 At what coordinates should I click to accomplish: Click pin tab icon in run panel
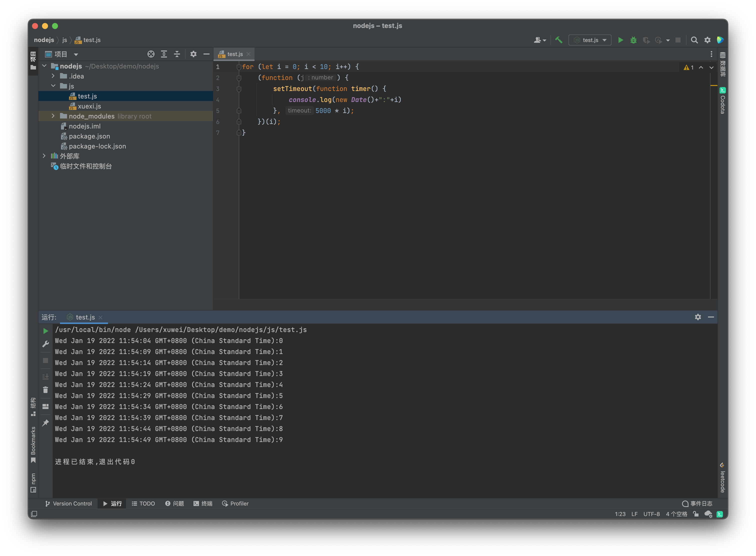click(45, 423)
